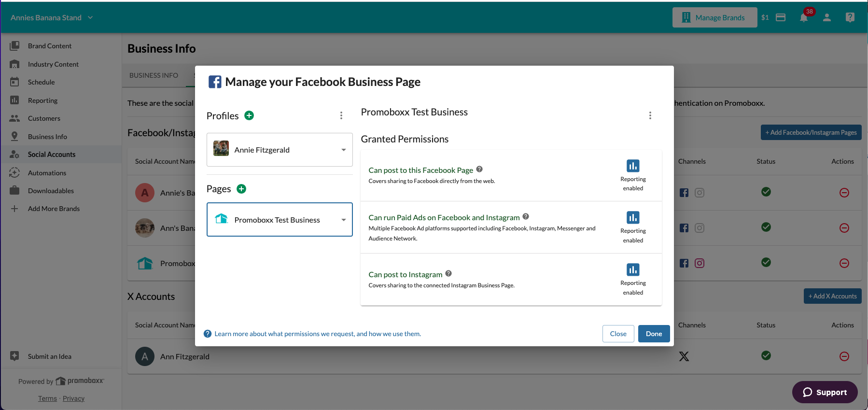
Task: Click Reporting enabled icon for Instagram posting
Action: (x=633, y=269)
